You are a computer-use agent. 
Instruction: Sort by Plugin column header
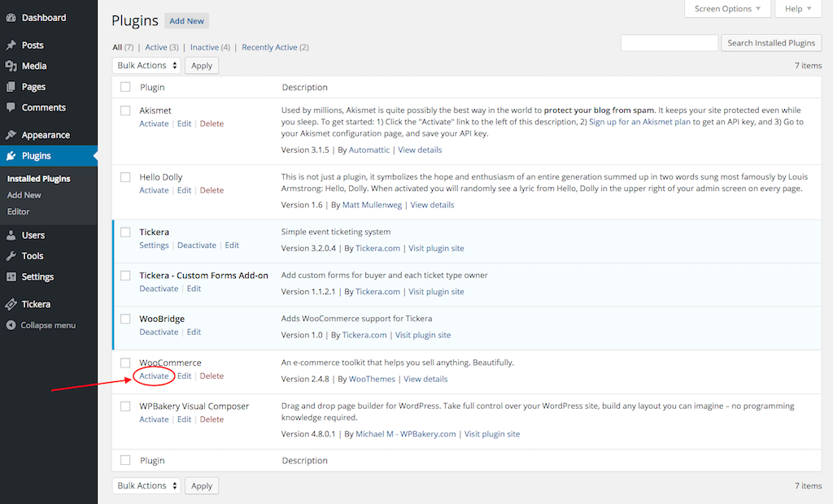(x=152, y=87)
